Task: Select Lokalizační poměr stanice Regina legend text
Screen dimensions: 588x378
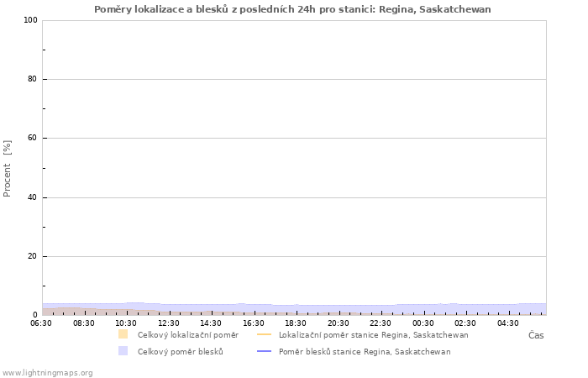Action: pos(373,334)
